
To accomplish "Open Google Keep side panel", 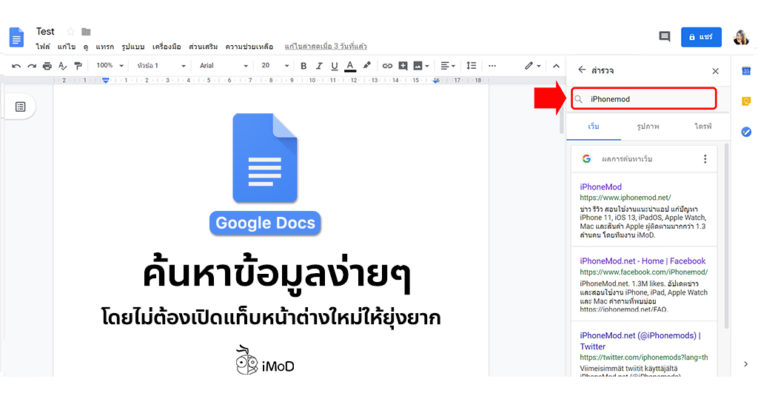I will coord(746,101).
